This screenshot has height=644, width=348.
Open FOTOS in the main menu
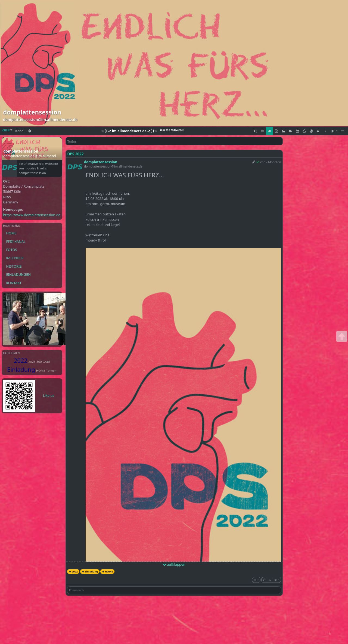click(11, 250)
